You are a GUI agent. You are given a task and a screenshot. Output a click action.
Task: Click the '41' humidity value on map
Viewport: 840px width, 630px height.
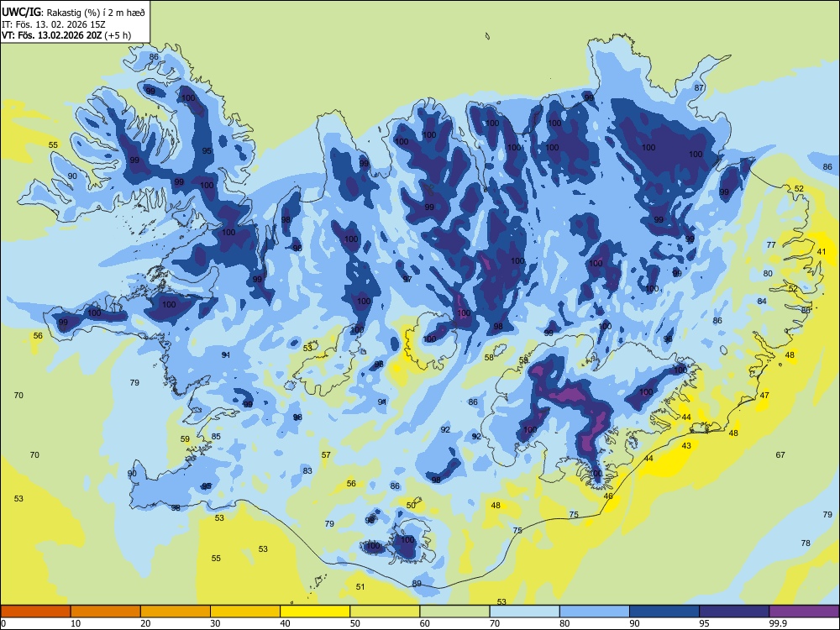pyautogui.click(x=822, y=252)
